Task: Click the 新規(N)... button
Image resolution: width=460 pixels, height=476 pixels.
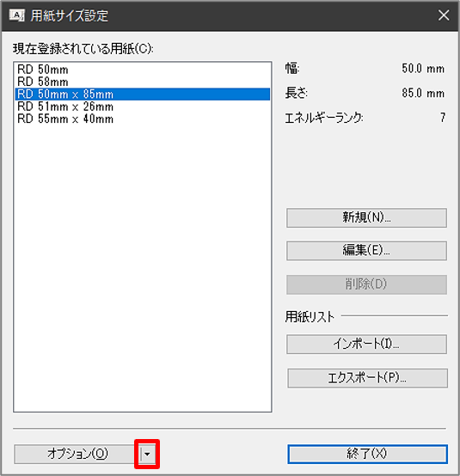Action: click(x=366, y=217)
